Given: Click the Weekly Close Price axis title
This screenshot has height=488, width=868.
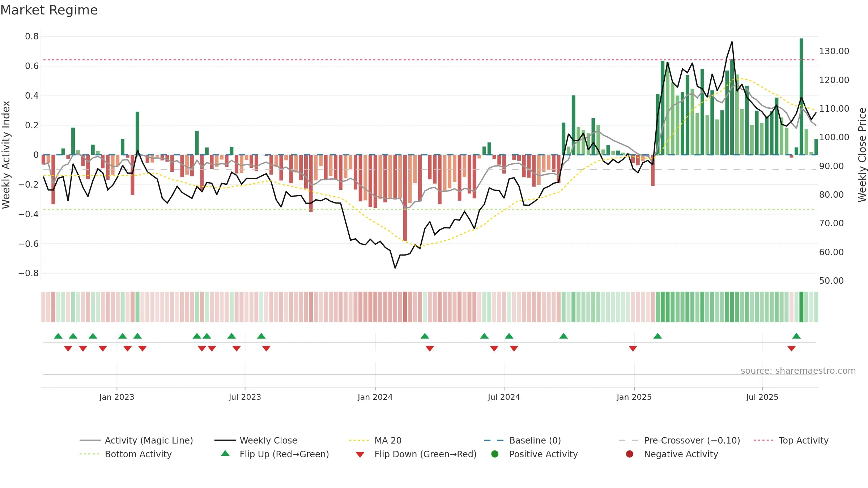Looking at the screenshot, I should coord(862,155).
